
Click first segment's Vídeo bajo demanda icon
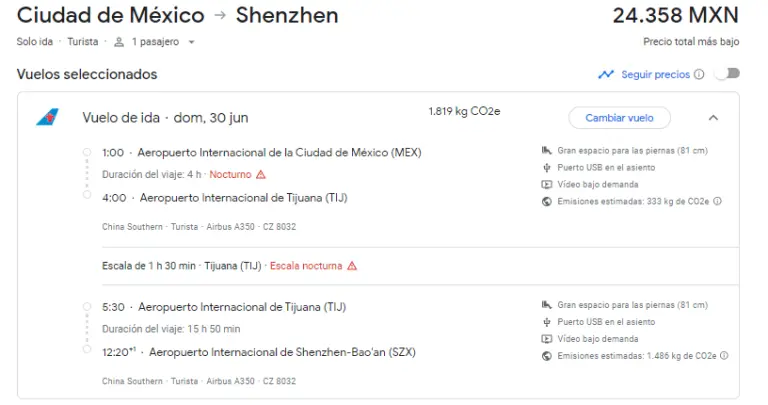(x=547, y=185)
